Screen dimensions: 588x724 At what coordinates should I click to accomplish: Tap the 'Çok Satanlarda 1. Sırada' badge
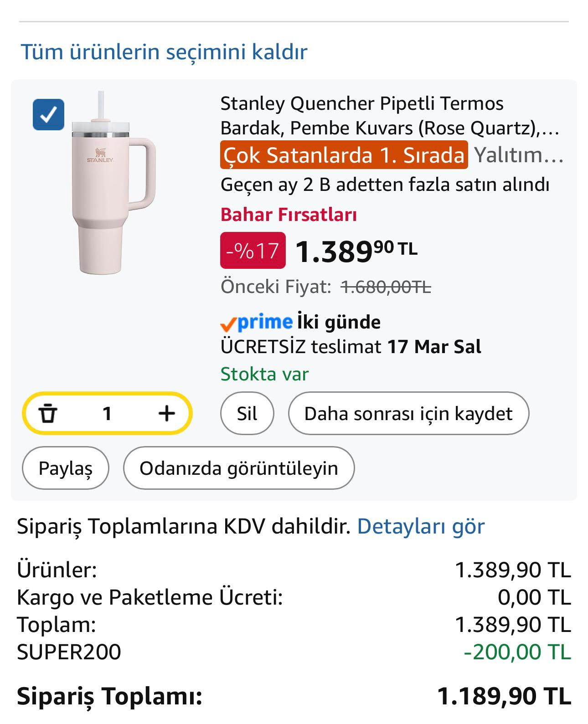[344, 155]
